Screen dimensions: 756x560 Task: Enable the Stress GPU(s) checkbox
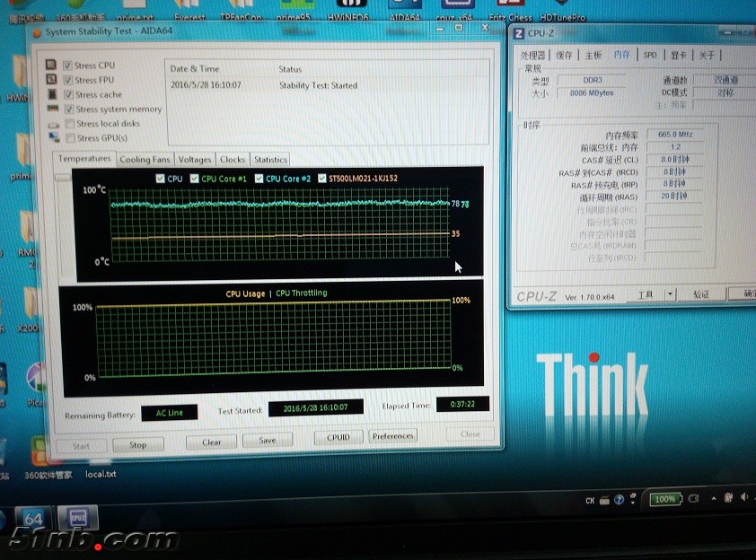coord(69,138)
